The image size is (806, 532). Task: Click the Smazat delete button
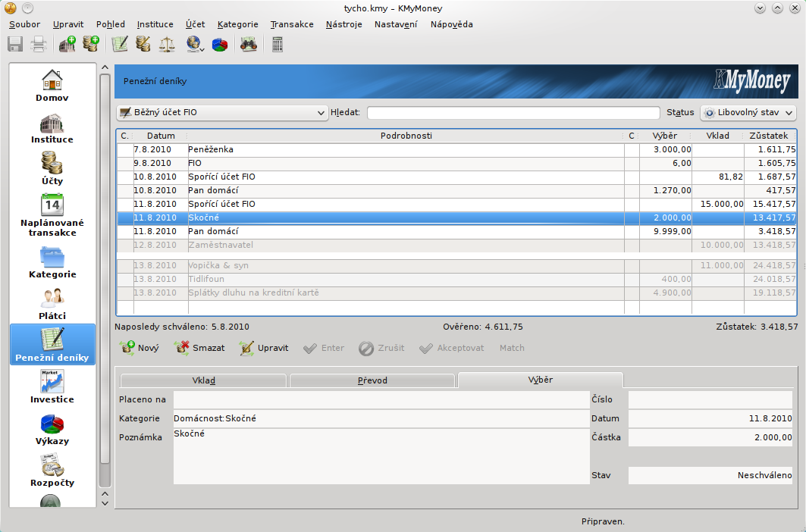[199, 348]
